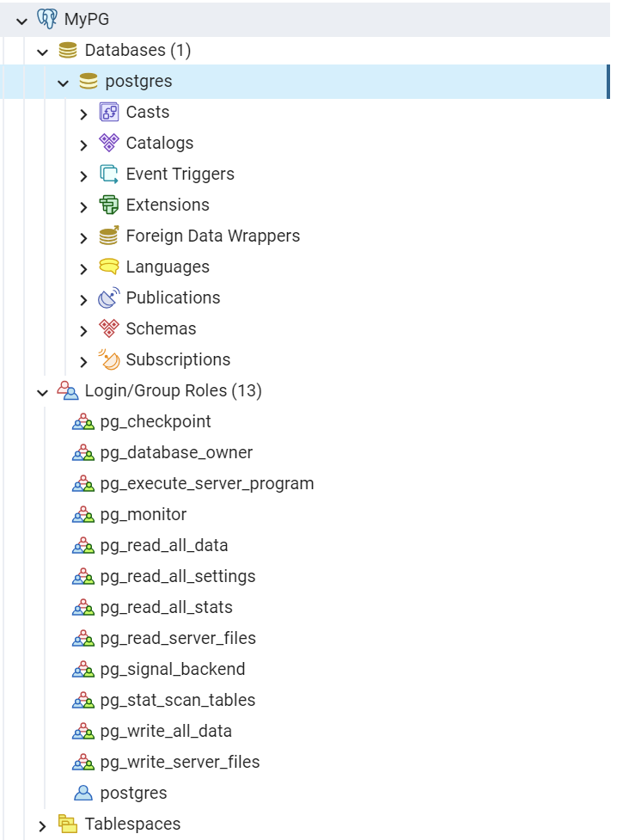This screenshot has height=840, width=629.
Task: Click the postgres login role user icon
Action: click(83, 794)
